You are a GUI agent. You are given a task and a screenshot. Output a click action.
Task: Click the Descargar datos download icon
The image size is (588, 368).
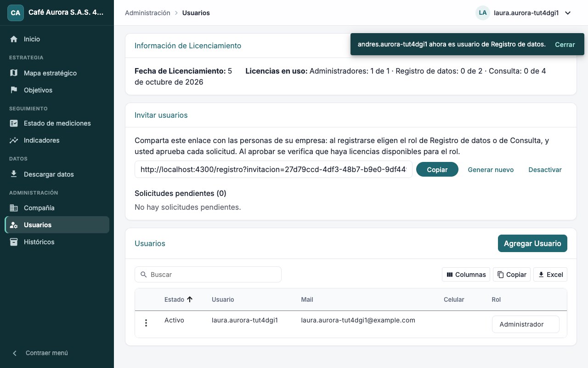coord(14,174)
